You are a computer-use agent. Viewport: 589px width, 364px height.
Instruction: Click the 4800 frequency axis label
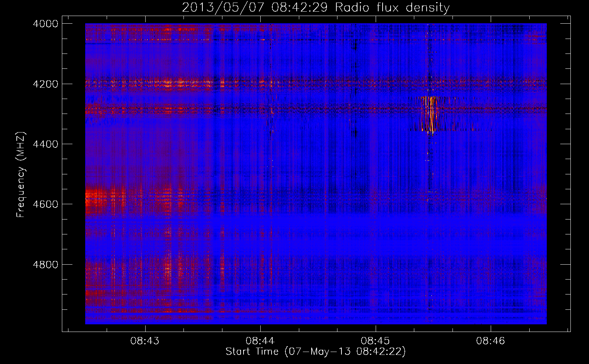pos(45,264)
